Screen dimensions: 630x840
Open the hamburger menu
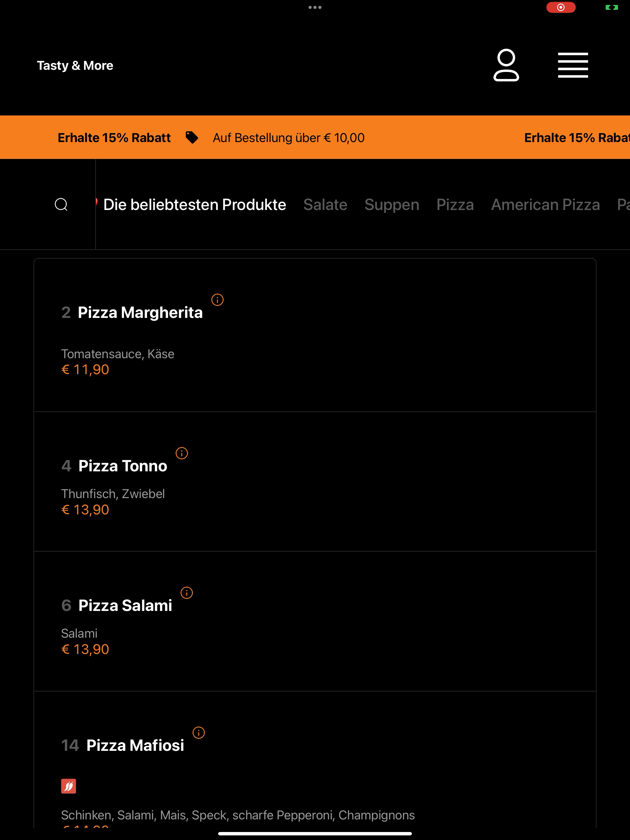tap(572, 65)
